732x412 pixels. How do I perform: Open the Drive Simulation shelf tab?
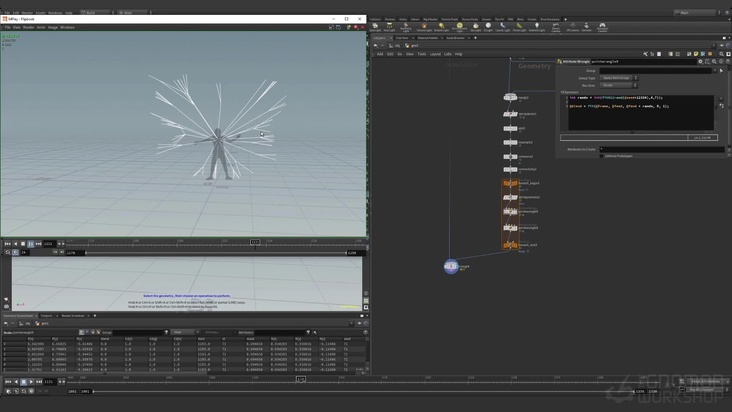click(x=550, y=19)
